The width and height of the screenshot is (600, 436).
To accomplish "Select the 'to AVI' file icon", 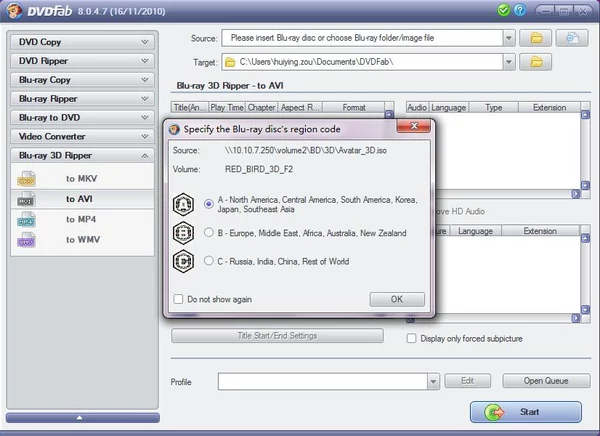I will [x=26, y=199].
